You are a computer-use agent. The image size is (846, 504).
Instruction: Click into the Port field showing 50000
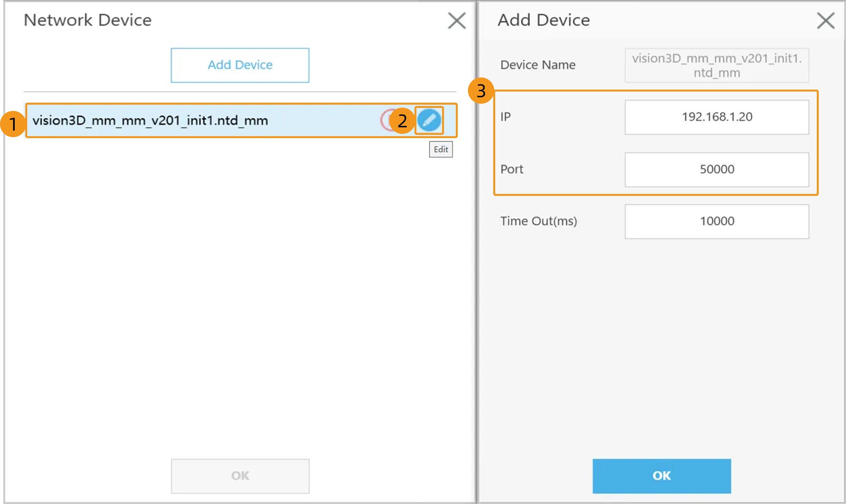click(717, 169)
